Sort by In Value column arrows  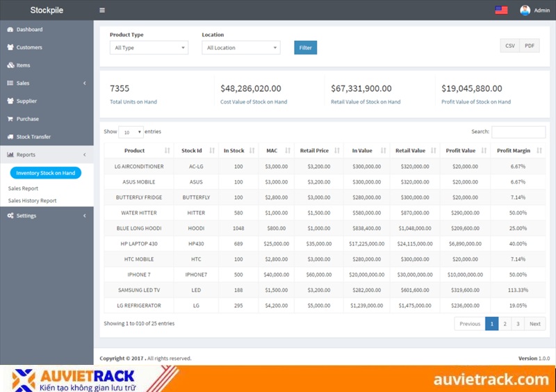coord(384,151)
